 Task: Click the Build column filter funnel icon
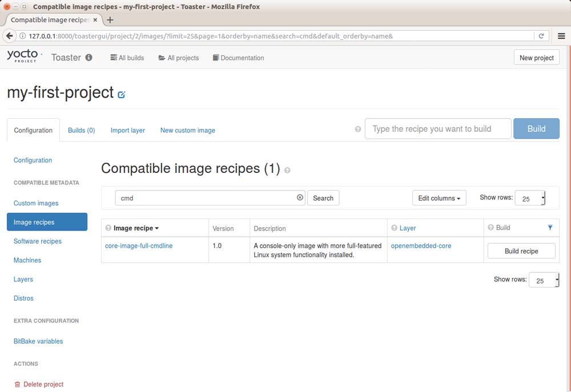(550, 228)
